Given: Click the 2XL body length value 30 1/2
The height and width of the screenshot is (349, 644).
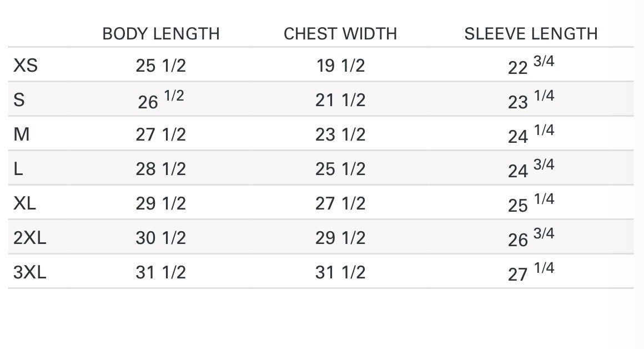Looking at the screenshot, I should point(161,238).
